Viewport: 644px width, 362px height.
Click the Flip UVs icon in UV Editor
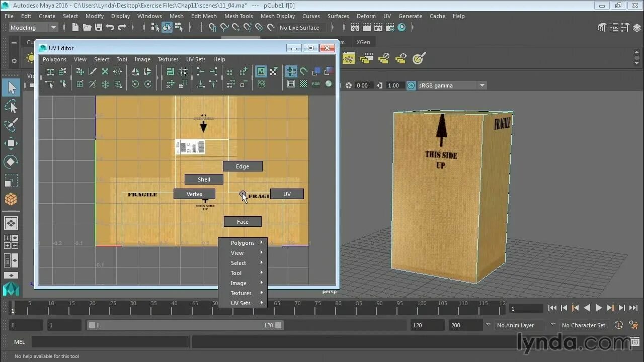pyautogui.click(x=135, y=72)
